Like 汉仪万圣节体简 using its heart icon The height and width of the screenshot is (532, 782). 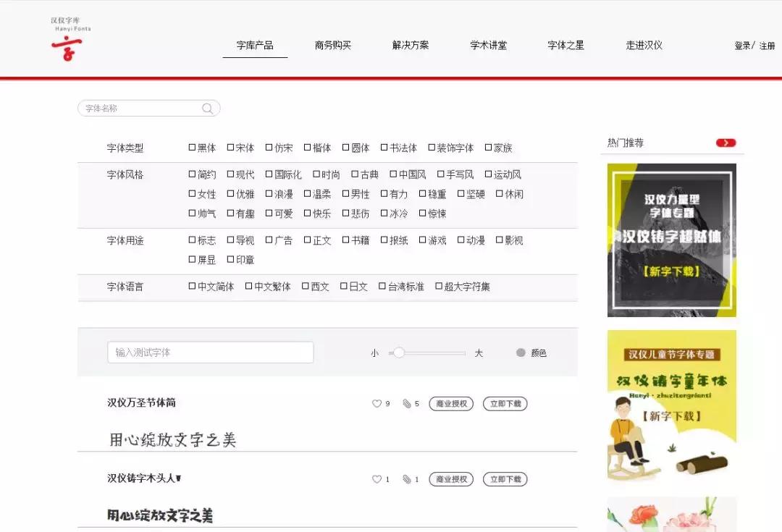[377, 404]
